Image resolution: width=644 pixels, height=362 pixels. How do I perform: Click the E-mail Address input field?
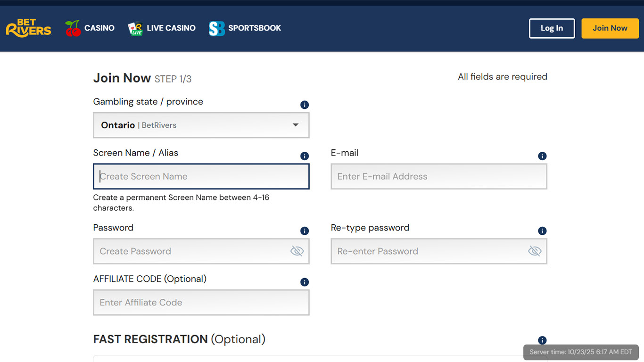[x=438, y=177]
